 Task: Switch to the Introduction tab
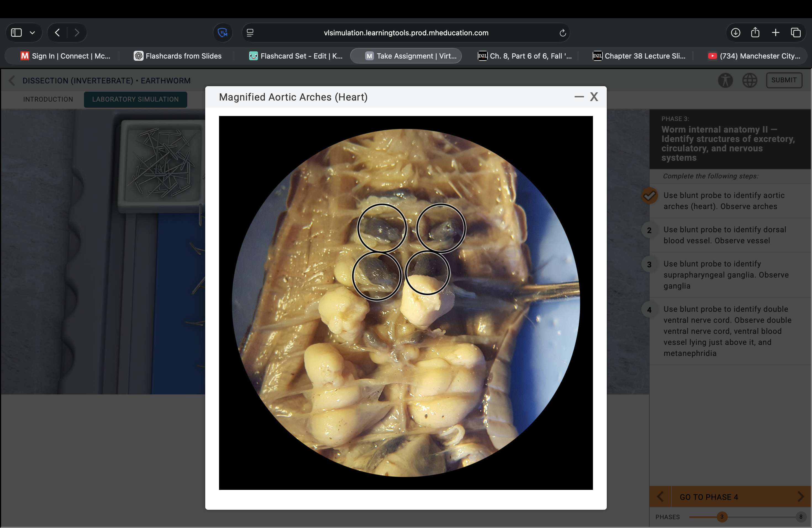(x=48, y=99)
